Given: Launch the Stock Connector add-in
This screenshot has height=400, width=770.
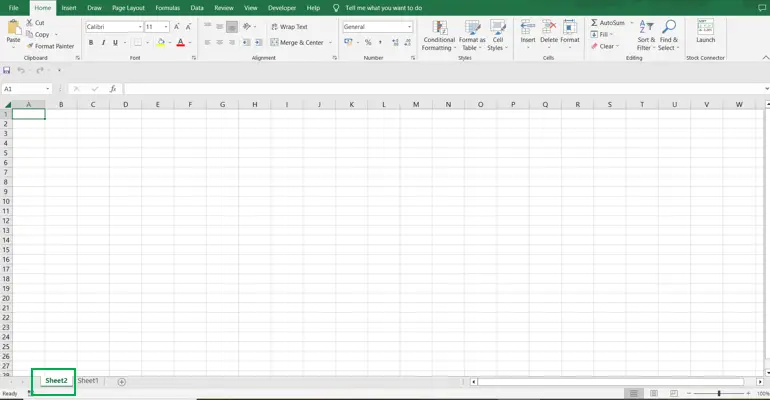Looking at the screenshot, I should (706, 31).
